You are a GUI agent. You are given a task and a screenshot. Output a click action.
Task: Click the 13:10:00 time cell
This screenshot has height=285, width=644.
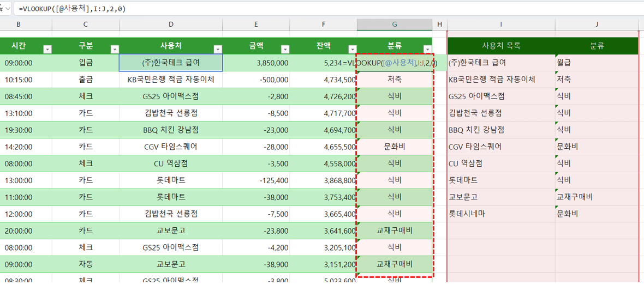tap(19, 113)
